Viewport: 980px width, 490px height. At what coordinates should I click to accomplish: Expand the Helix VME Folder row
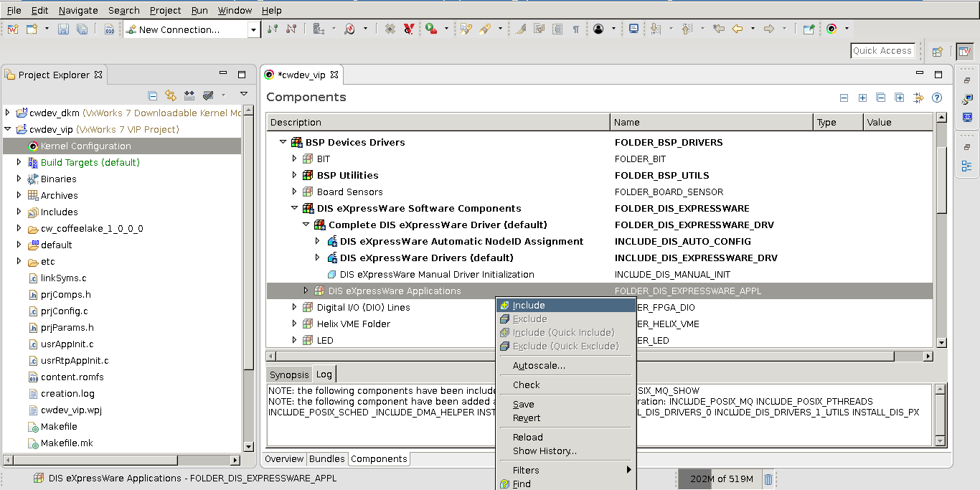(294, 324)
